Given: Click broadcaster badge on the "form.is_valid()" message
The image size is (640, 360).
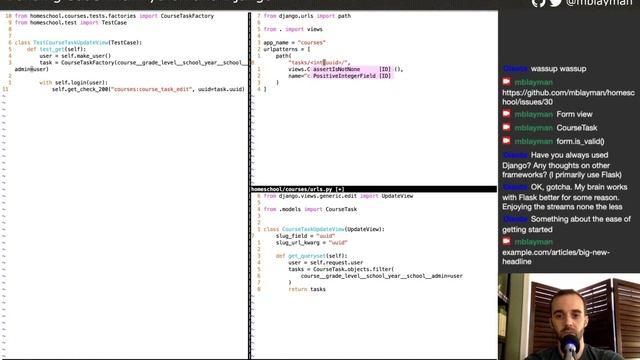Looking at the screenshot, I should click(506, 141).
